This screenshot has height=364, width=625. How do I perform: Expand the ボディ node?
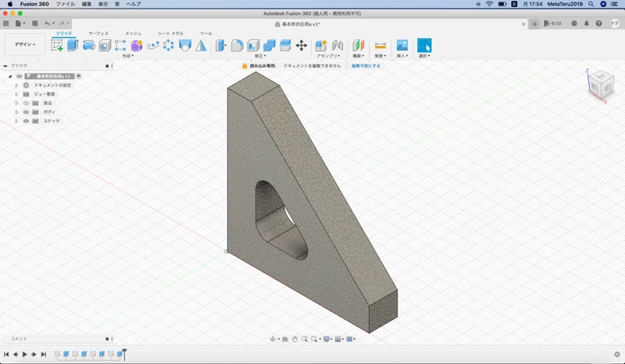click(16, 112)
